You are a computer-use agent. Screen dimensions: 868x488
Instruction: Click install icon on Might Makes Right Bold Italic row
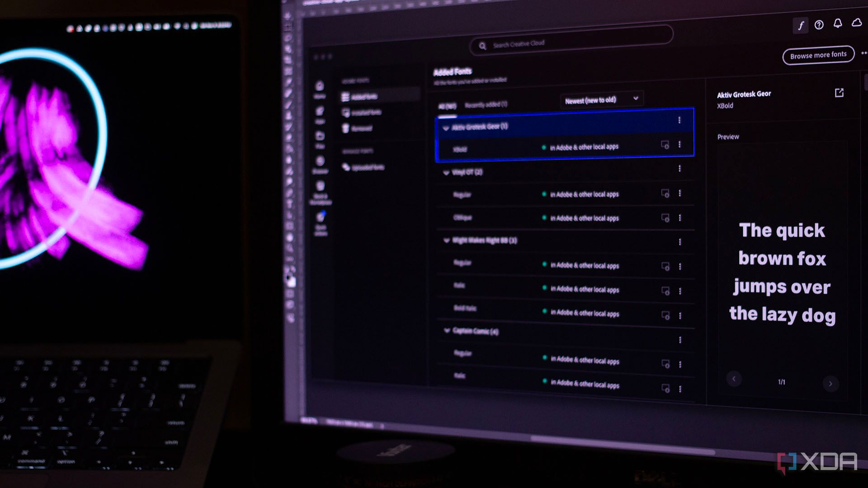point(665,315)
